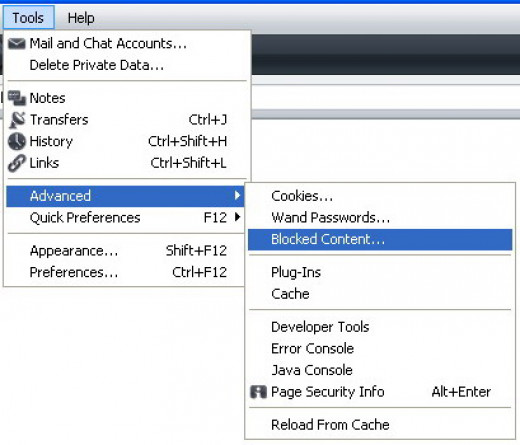This screenshot has width=520, height=445.
Task: Click the Mail and Chat Accounts envelope icon
Action: click(x=17, y=44)
